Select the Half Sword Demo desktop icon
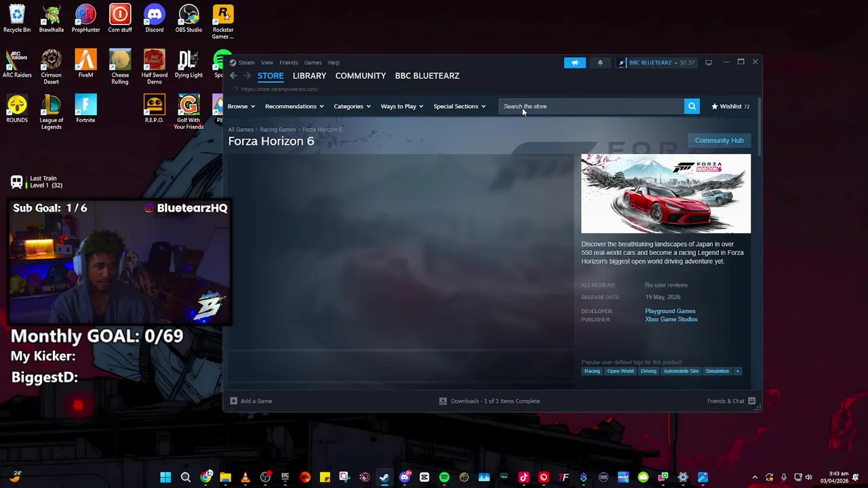The width and height of the screenshot is (868, 488). [x=154, y=67]
